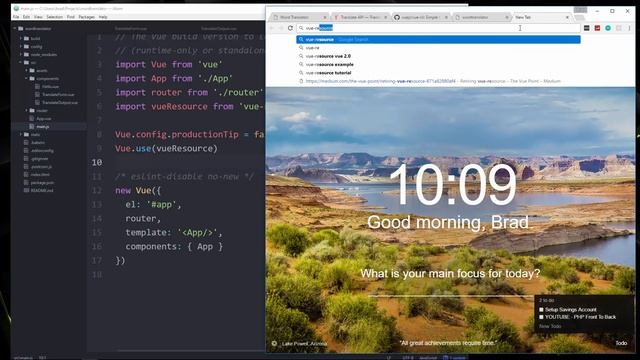Collapse the src folder in Atom
The image size is (640, 360).
21,62
